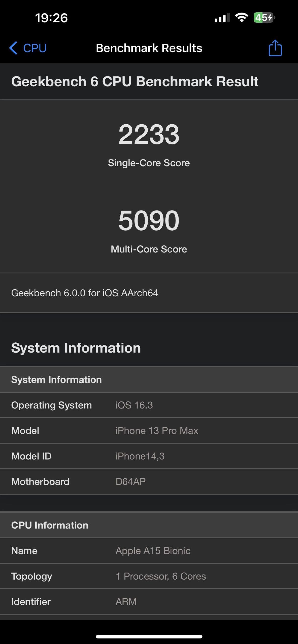Select the single-core score 2233
298x644 pixels.
149,134
